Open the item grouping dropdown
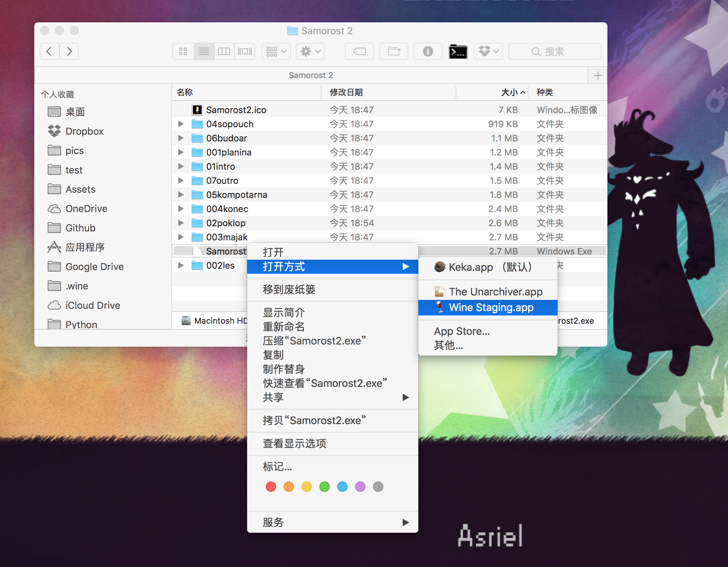 click(275, 51)
